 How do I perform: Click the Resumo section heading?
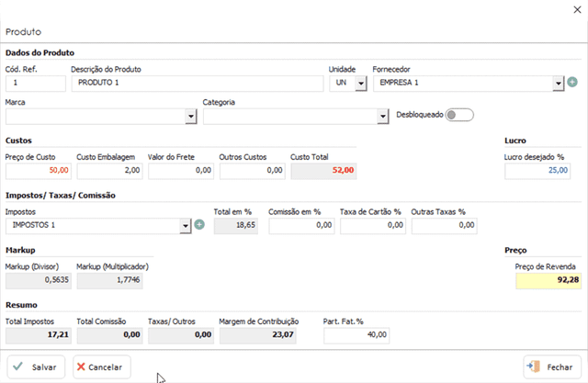pyautogui.click(x=21, y=305)
